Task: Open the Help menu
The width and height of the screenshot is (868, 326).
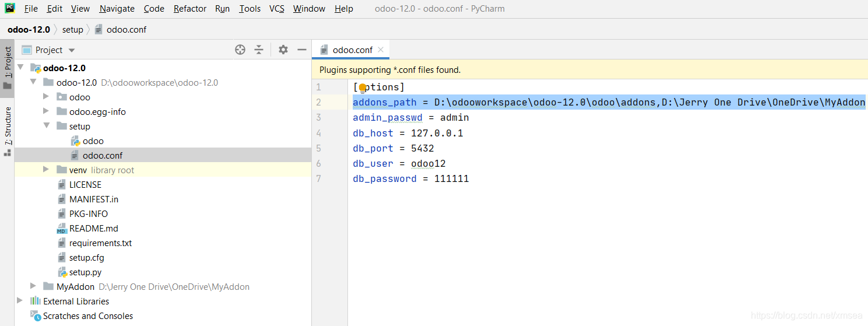Action: tap(344, 9)
